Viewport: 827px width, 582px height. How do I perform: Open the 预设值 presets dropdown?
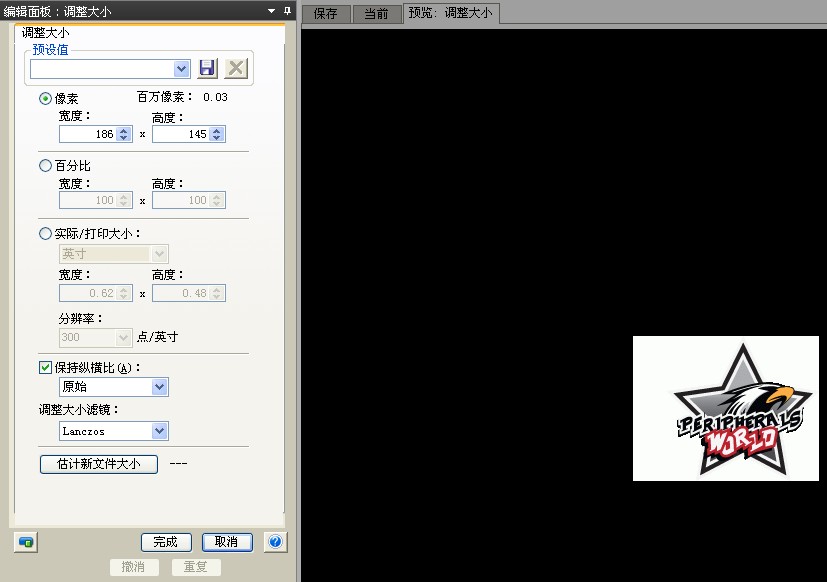pos(181,69)
